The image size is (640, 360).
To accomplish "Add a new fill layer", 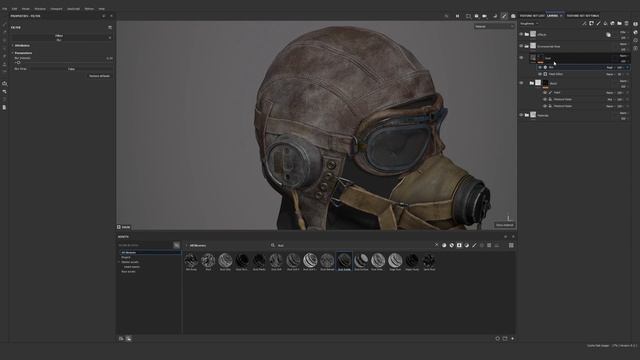I will pos(605,24).
